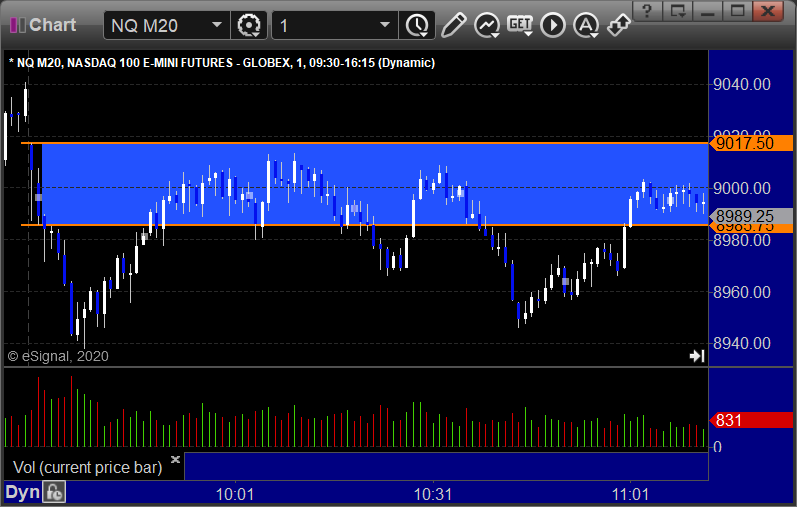Viewport: 797px width, 507px height.
Task: Toggle the Dyn dynamic mode label
Action: pyautogui.click(x=22, y=492)
